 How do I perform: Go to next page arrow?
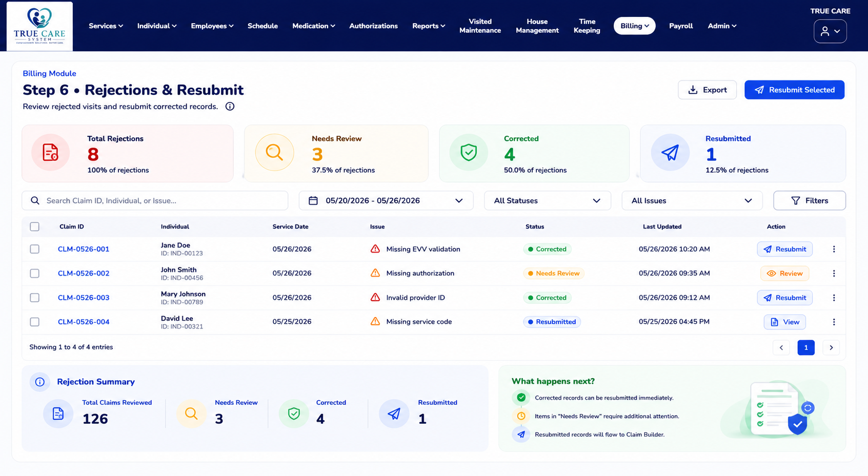pos(831,347)
